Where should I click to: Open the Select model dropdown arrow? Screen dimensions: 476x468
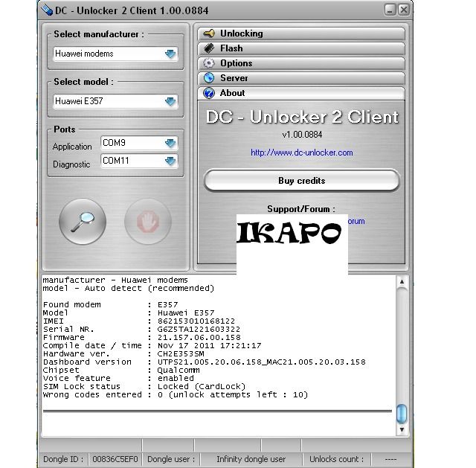coord(170,101)
